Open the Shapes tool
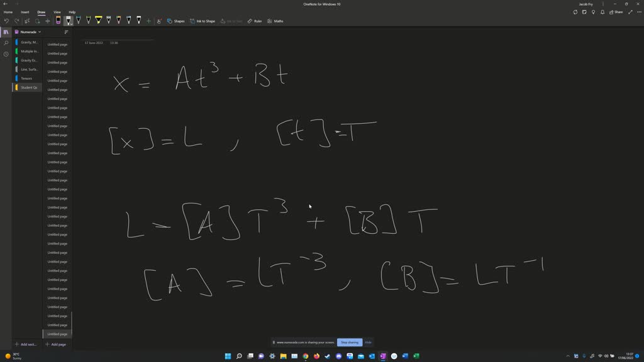Image resolution: width=644 pixels, height=362 pixels. pyautogui.click(x=176, y=21)
